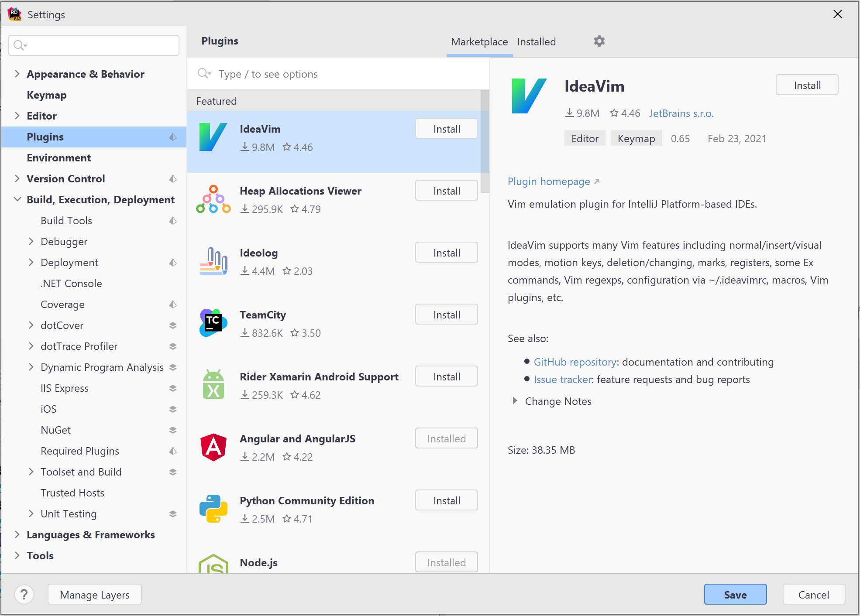This screenshot has height=616, width=860.
Task: Open the GitHub repository link
Action: point(574,362)
